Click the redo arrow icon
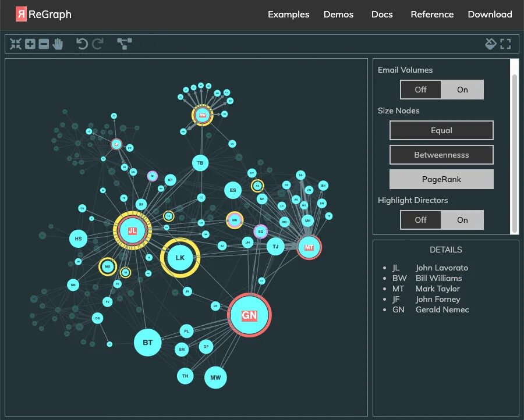Screen dimensions: 524x420 point(98,44)
